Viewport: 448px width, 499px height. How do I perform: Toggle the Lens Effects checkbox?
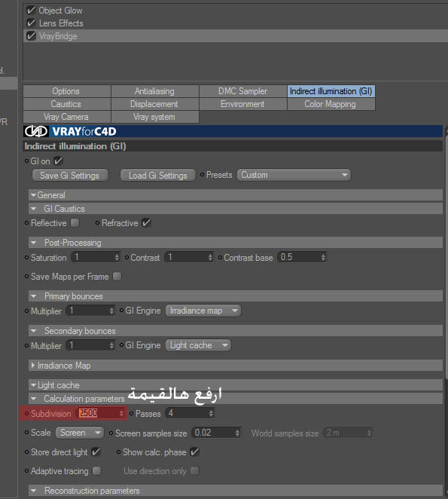pos(31,23)
